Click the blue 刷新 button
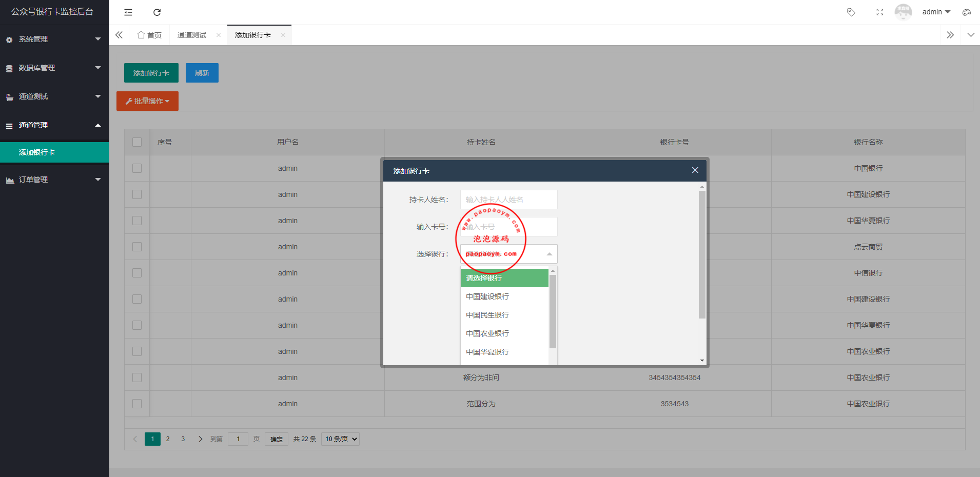 (202, 73)
